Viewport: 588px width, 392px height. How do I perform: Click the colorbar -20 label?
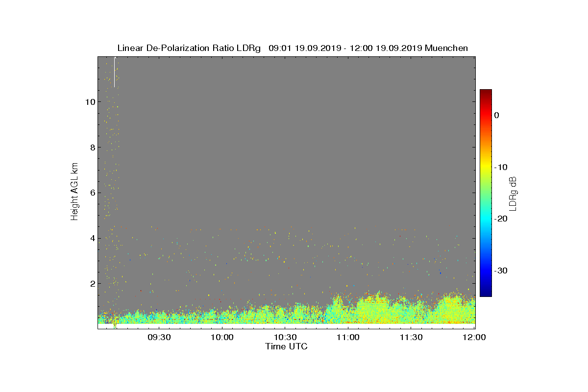pyautogui.click(x=501, y=219)
